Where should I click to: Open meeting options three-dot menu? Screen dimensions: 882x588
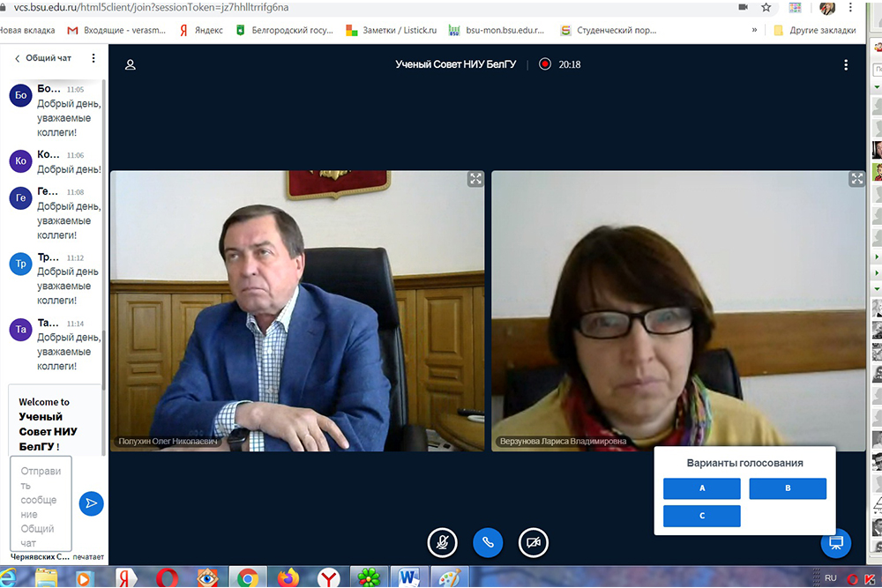pos(846,64)
